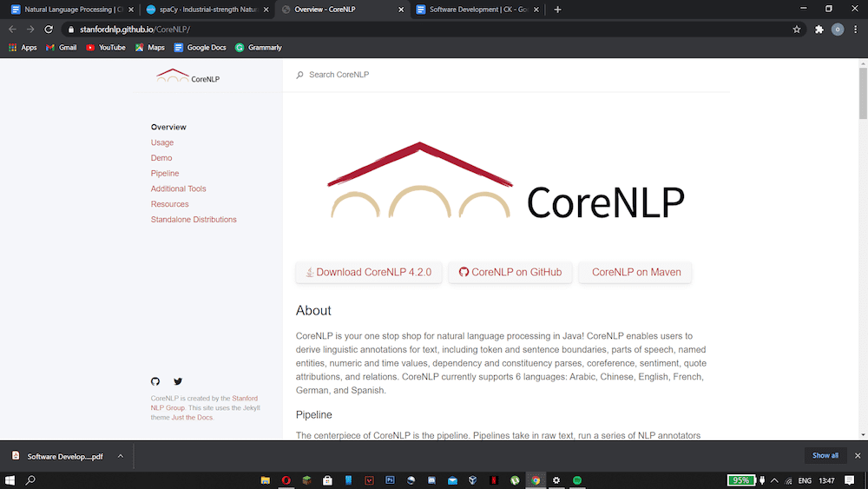Viewport: 868px width, 489px height.
Task: Open the YouTube bookmark
Action: (106, 48)
